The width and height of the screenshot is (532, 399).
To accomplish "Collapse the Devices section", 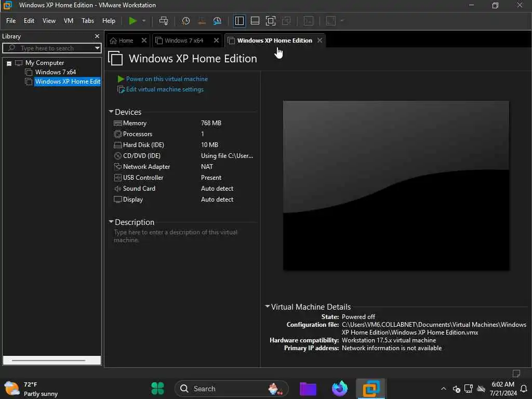I will [111, 112].
